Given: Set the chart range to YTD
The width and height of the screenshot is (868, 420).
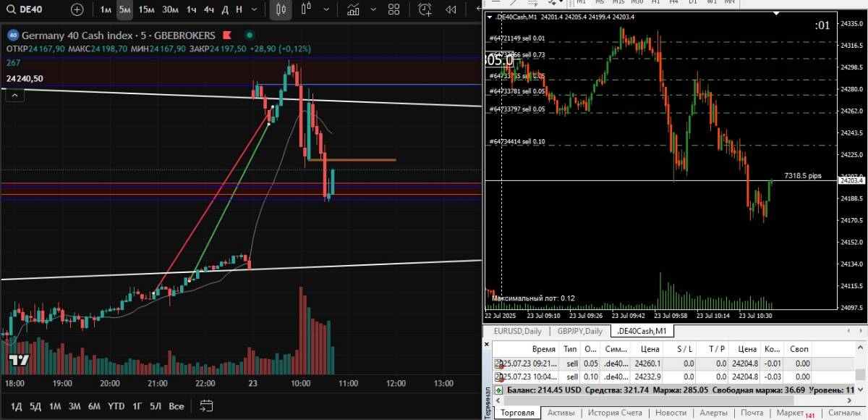Looking at the screenshot, I should [116, 406].
